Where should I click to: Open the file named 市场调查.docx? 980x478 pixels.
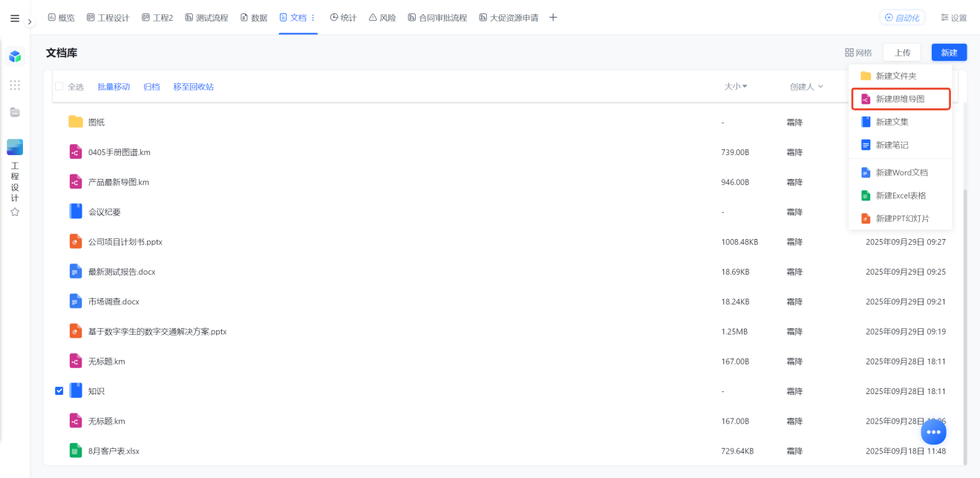pos(114,301)
